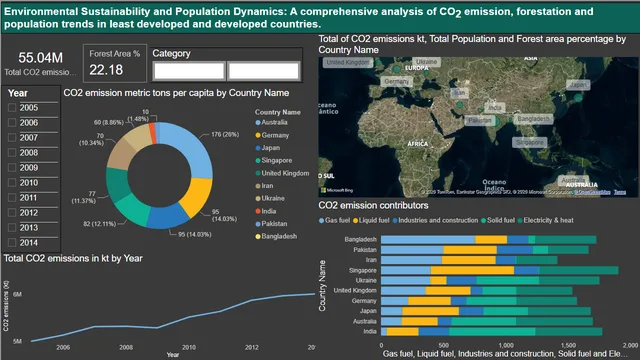The height and width of the screenshot is (360, 640).
Task: Select the Iran map label
Action: (459, 93)
